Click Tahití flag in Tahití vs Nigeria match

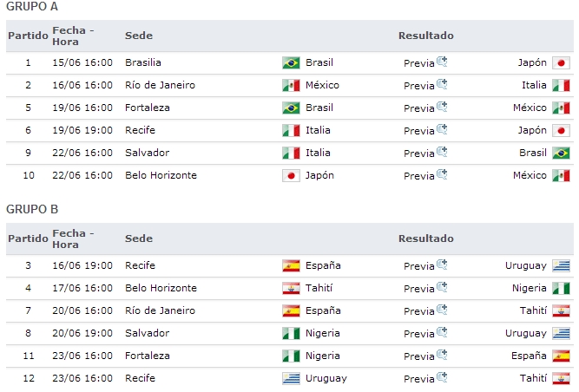291,288
